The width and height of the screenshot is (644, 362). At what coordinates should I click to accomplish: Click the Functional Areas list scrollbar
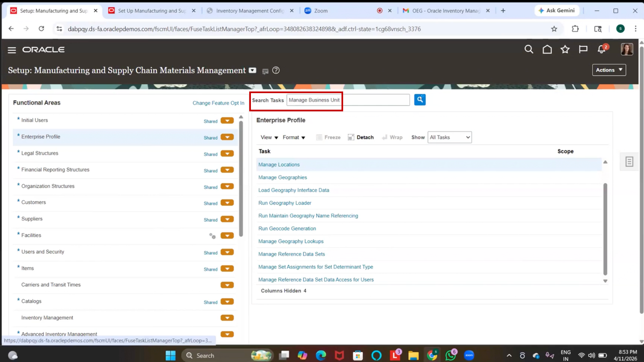(x=241, y=178)
